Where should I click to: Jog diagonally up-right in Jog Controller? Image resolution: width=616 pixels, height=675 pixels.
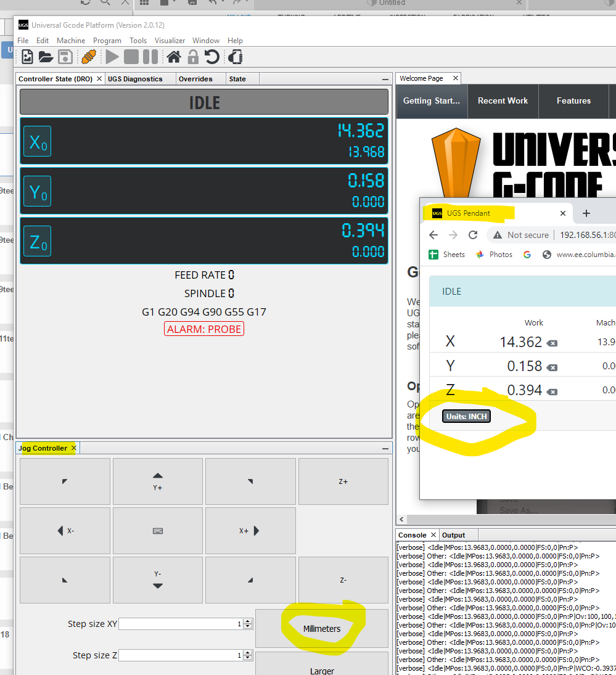coord(250,481)
